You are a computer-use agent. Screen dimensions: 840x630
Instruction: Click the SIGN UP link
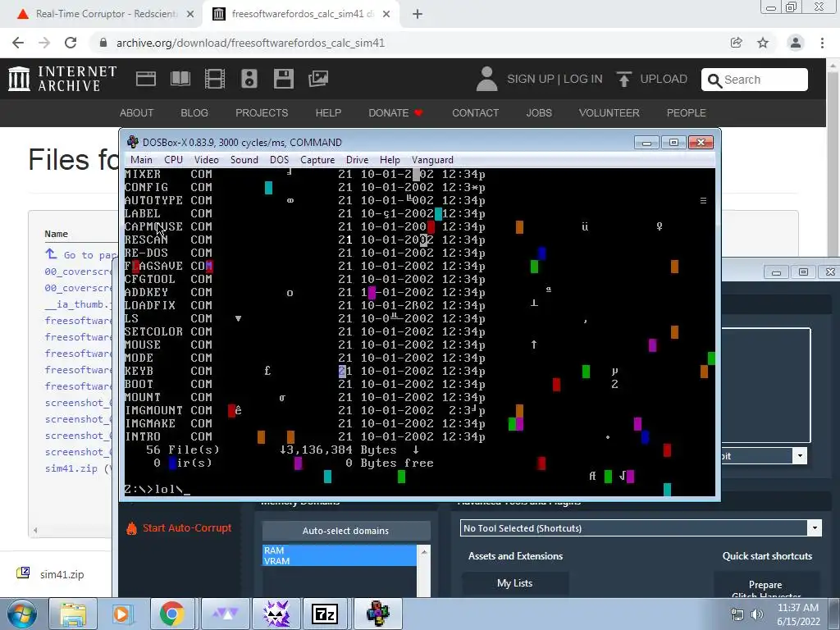click(x=531, y=80)
